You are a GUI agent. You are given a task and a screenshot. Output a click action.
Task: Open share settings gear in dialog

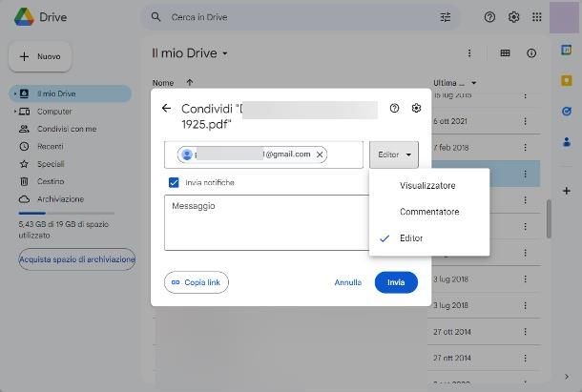[x=416, y=108]
